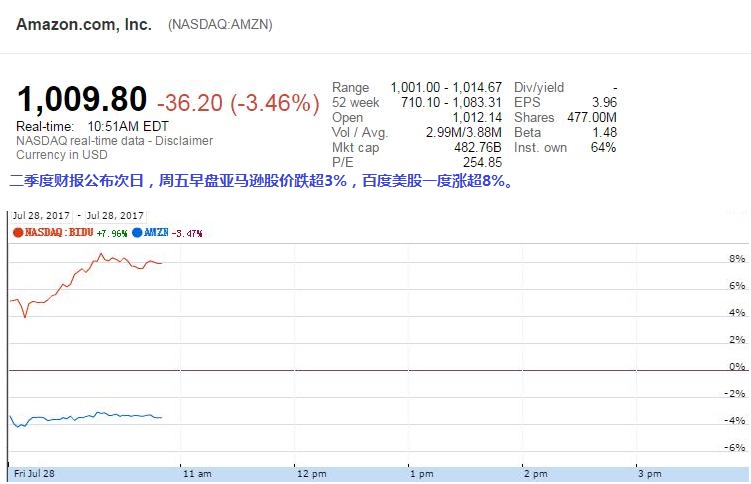
Task: Click the 1 pm marker on time axis
Action: 422,474
